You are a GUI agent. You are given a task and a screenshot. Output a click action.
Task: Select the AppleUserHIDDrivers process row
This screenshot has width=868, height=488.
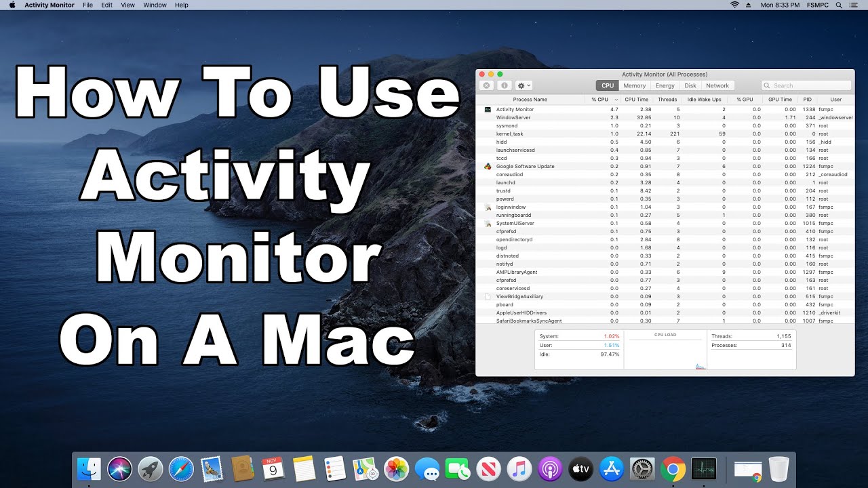[665, 312]
